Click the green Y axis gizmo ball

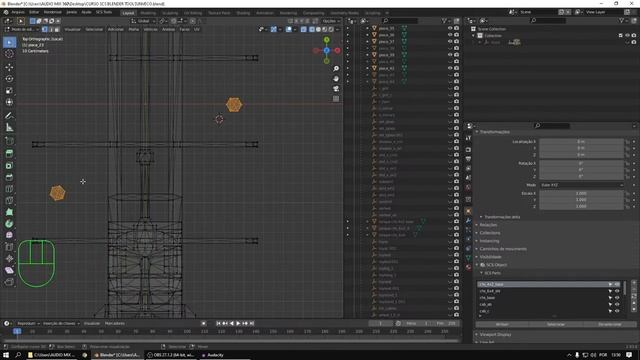327,40
